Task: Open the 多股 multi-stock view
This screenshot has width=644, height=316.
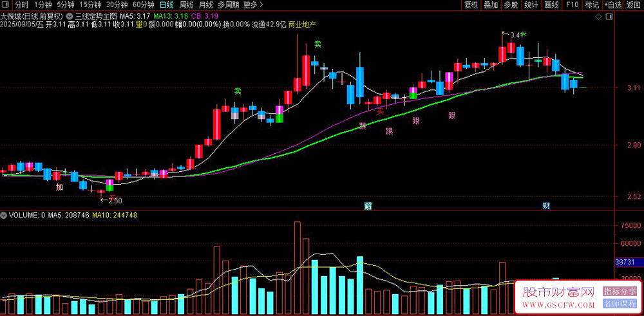Action: (x=511, y=5)
